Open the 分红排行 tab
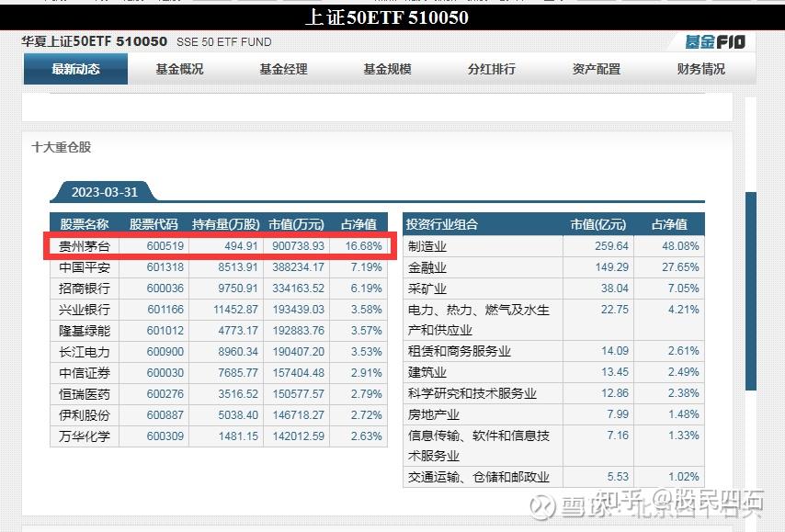 pyautogui.click(x=491, y=68)
